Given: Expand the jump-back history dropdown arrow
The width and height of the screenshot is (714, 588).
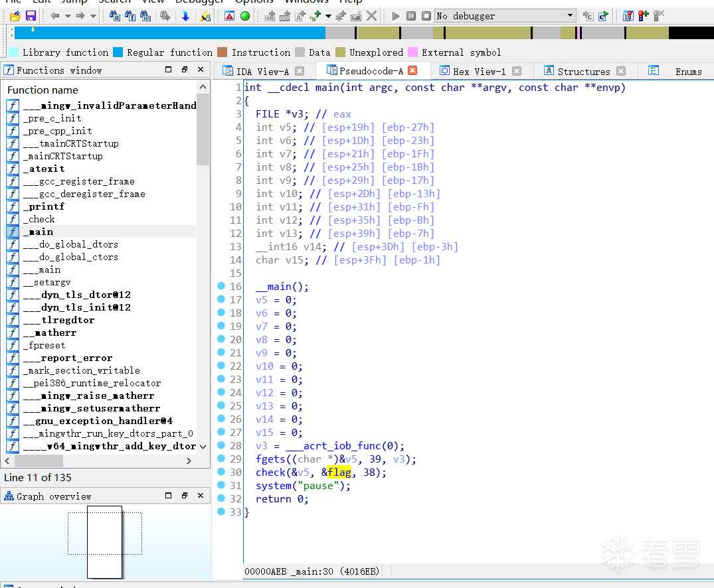Looking at the screenshot, I should point(67,16).
